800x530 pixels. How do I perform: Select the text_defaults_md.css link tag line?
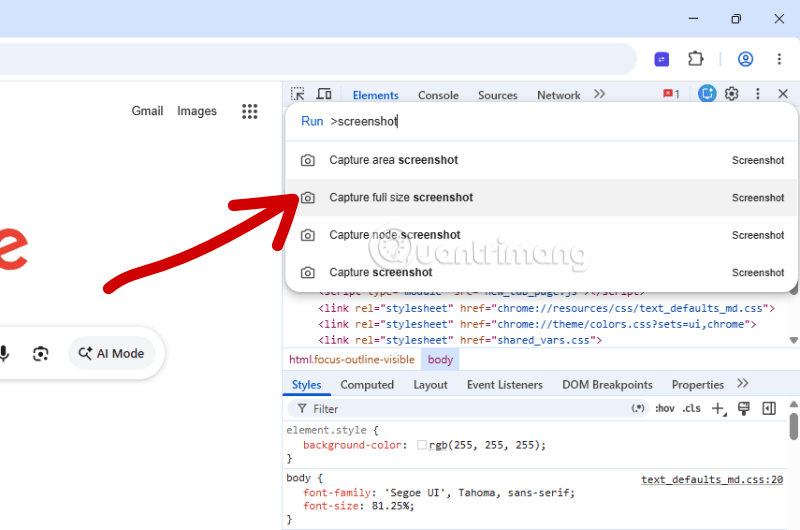[546, 308]
